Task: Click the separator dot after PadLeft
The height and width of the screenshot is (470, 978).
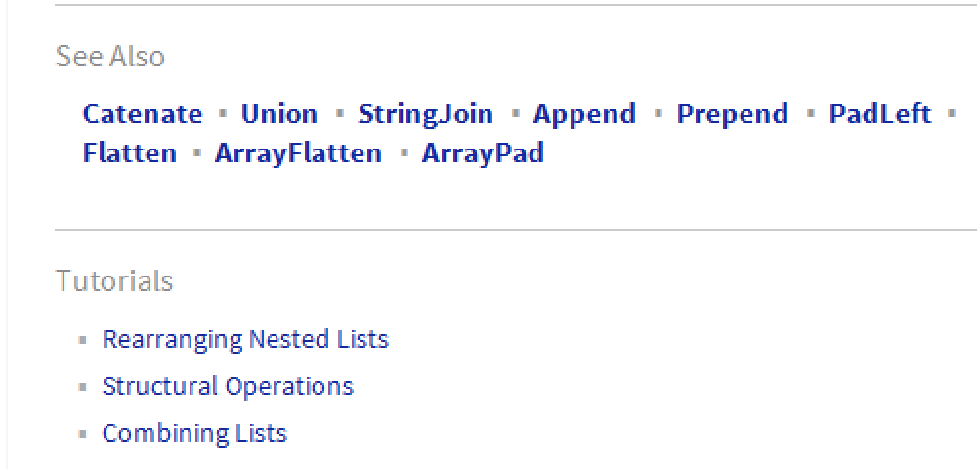Action: click(x=951, y=114)
